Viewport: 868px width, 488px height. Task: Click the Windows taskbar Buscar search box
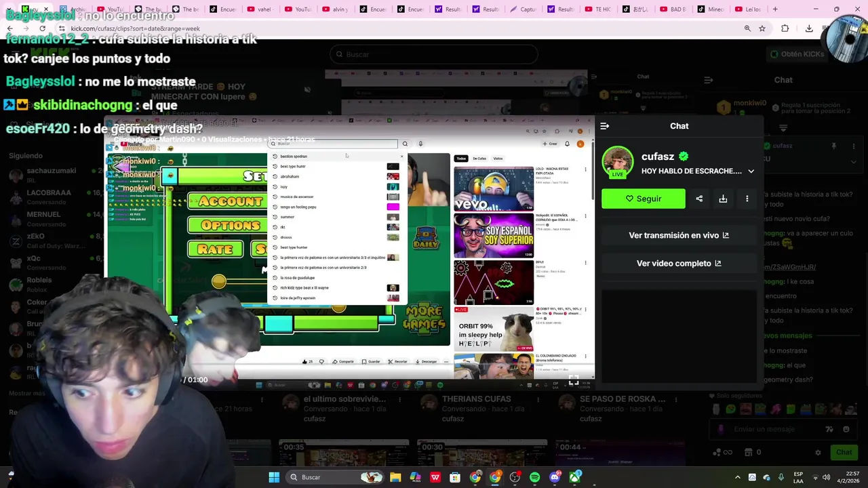coord(336,477)
